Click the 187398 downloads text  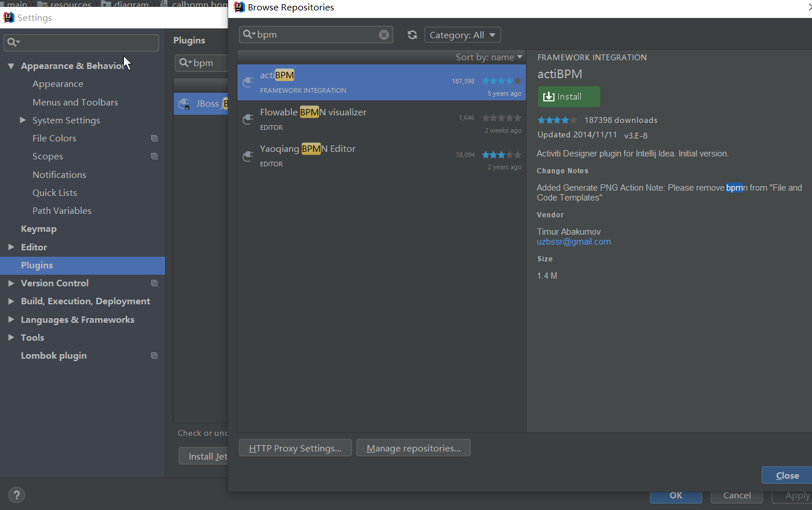pos(621,120)
